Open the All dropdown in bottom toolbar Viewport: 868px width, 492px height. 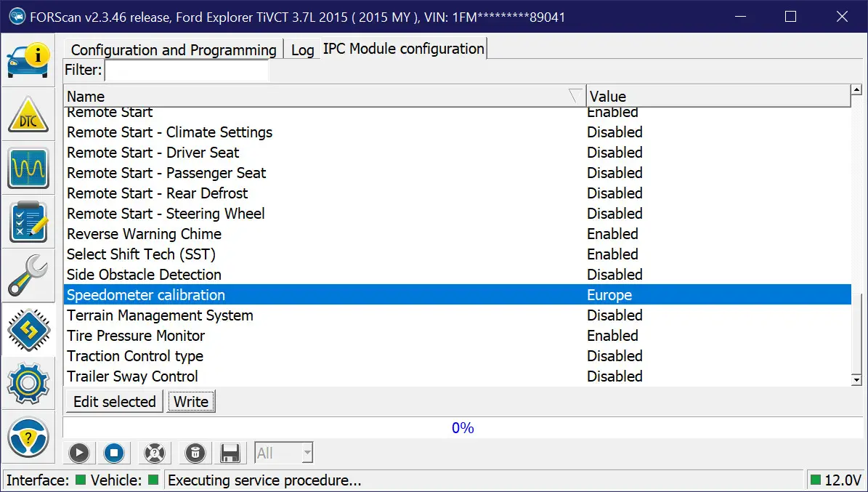tap(284, 453)
